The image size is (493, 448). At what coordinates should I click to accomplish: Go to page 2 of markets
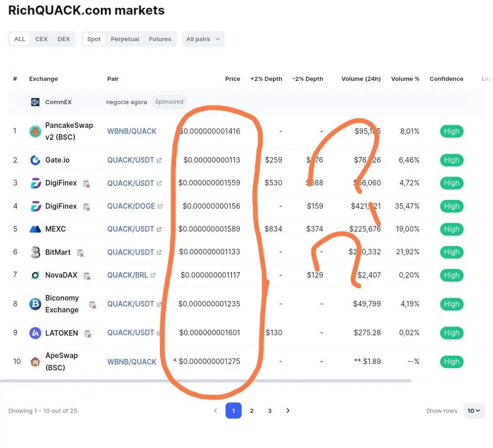252,411
